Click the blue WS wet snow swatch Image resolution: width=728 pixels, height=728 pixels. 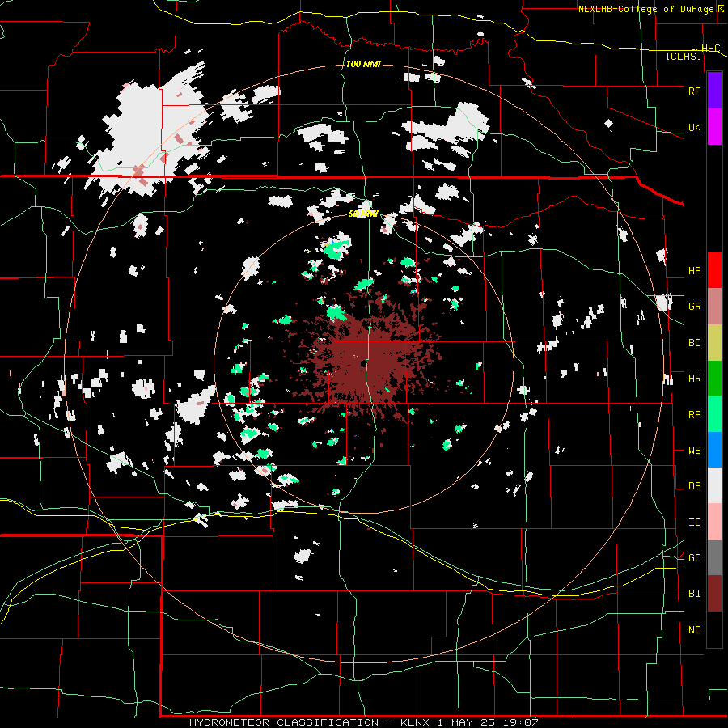(714, 450)
